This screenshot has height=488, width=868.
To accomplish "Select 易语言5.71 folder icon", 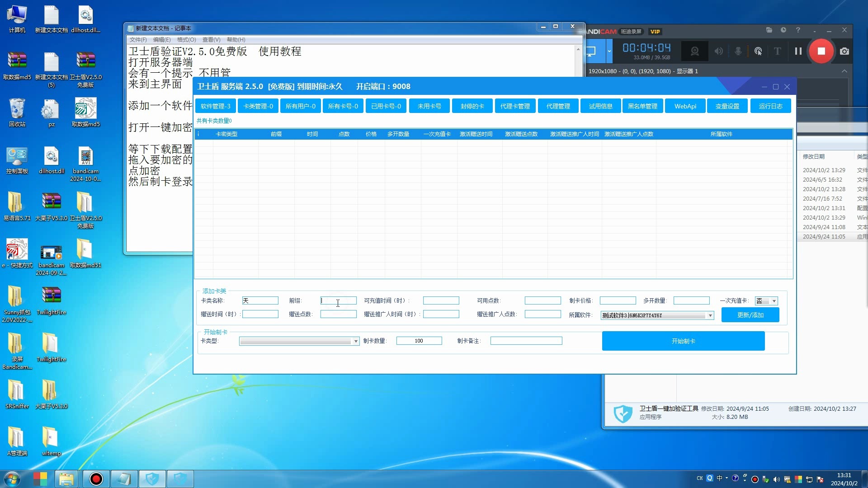I will click(x=17, y=206).
